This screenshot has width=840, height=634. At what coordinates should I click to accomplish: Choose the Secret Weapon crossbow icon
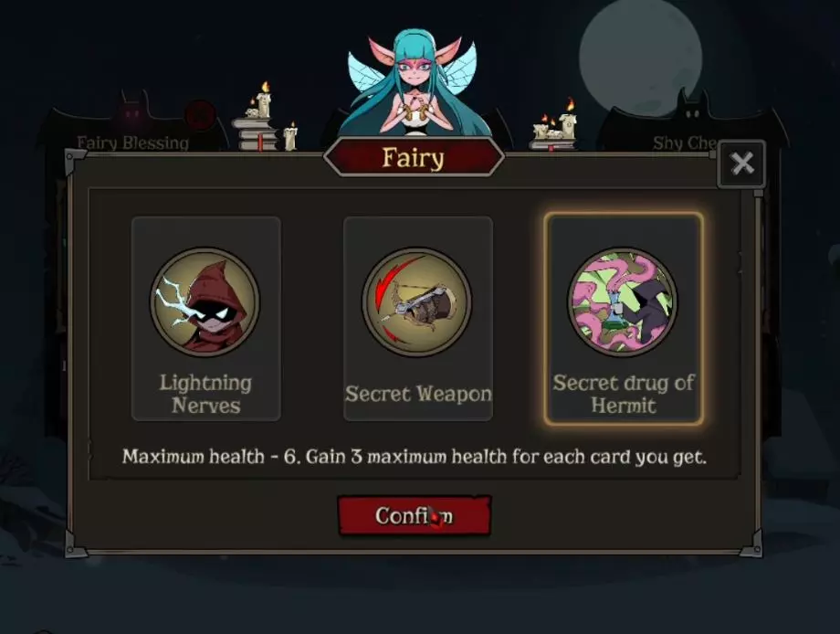416,301
